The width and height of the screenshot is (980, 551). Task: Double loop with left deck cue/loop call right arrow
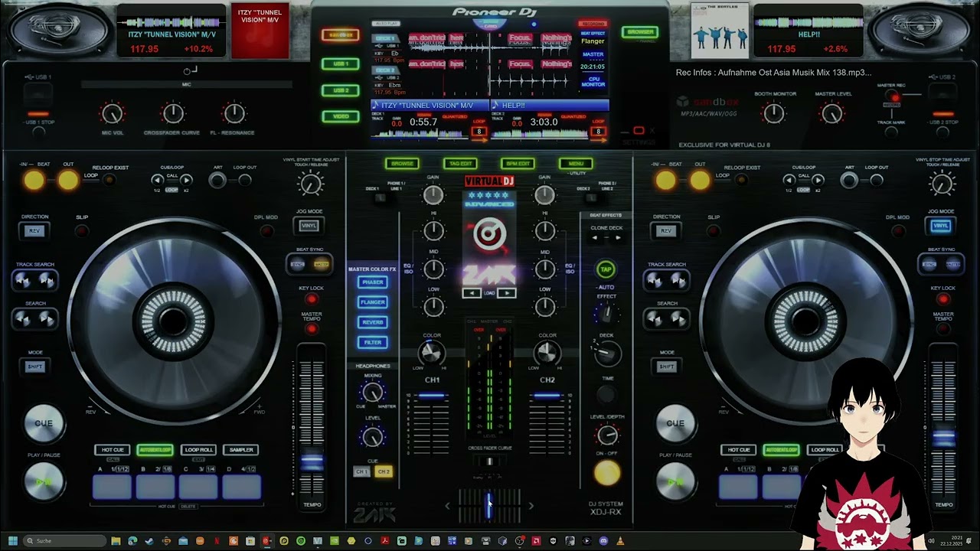[x=186, y=181]
